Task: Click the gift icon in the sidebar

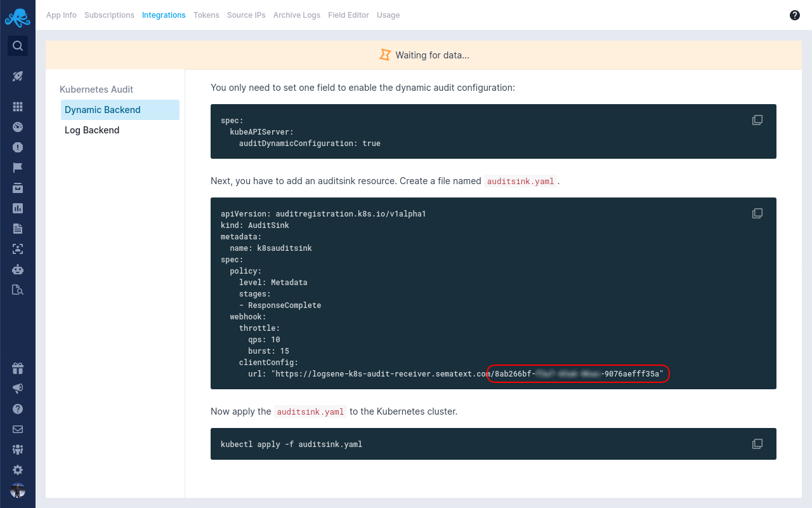Action: click(18, 368)
